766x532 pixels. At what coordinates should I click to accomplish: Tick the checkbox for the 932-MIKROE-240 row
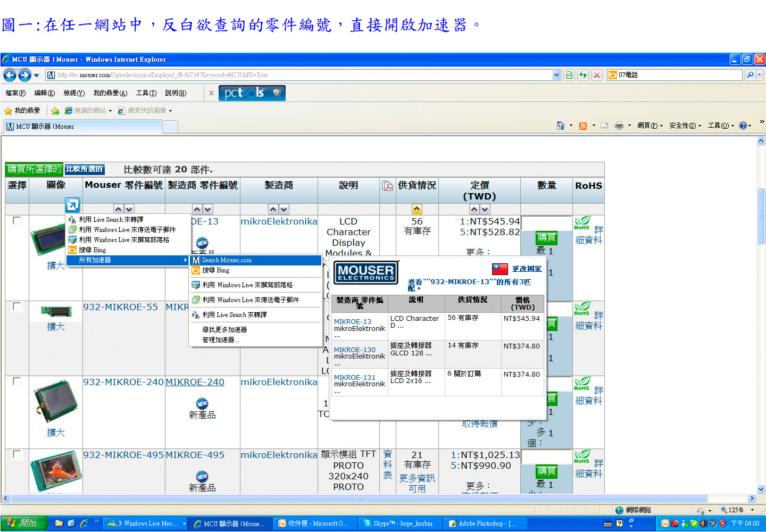tap(17, 381)
